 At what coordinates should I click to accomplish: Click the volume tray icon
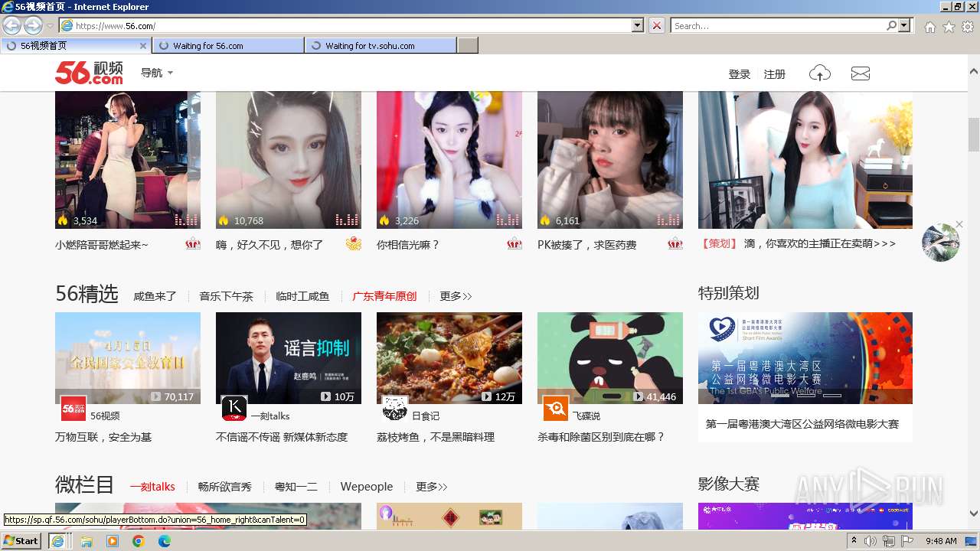click(871, 541)
